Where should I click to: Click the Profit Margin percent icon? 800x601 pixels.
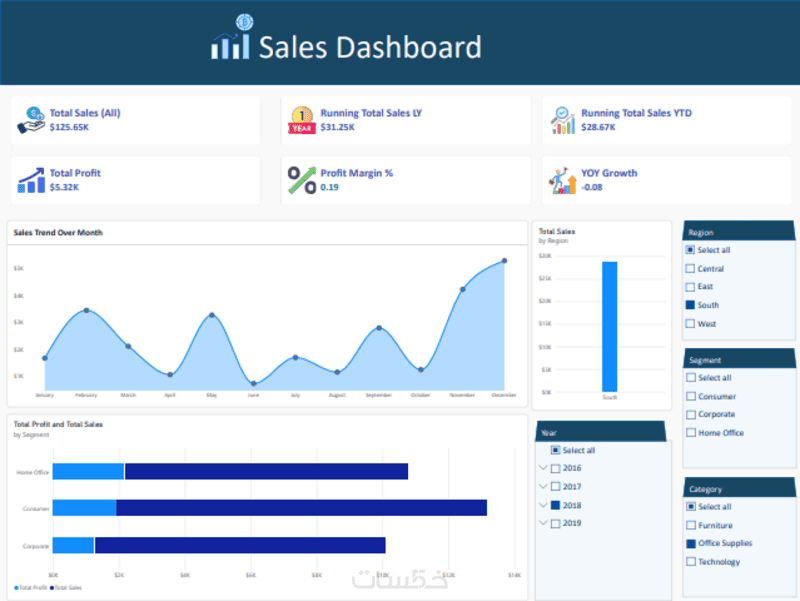point(302,180)
